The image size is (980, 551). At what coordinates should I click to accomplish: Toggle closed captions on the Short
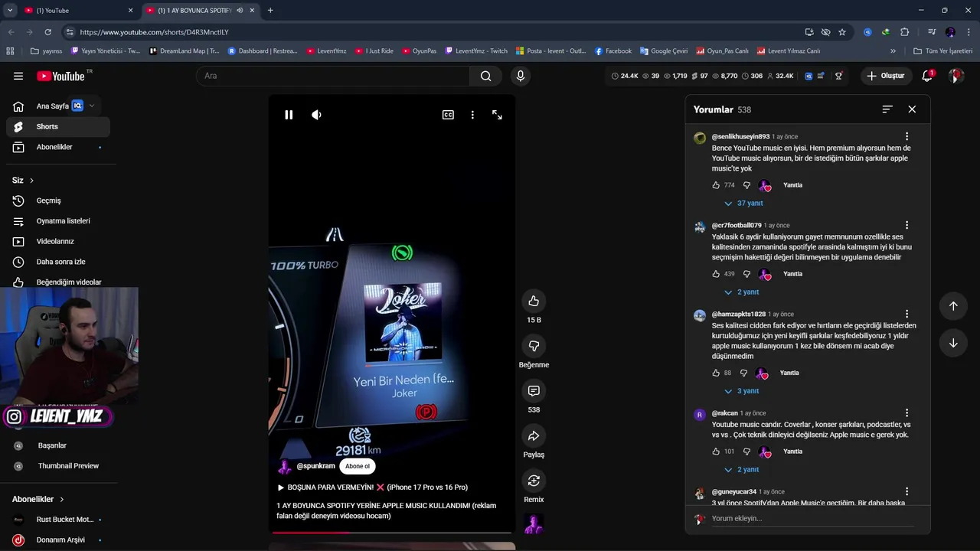(448, 115)
